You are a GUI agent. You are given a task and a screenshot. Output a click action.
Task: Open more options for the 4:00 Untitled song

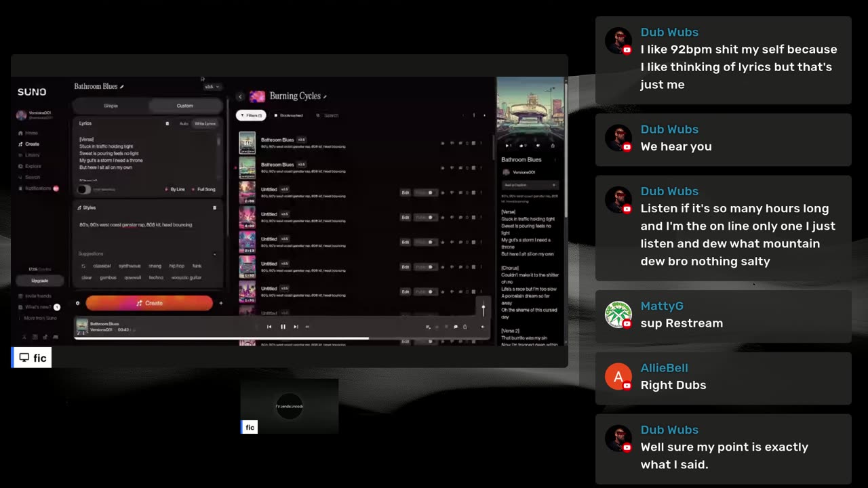(x=481, y=218)
